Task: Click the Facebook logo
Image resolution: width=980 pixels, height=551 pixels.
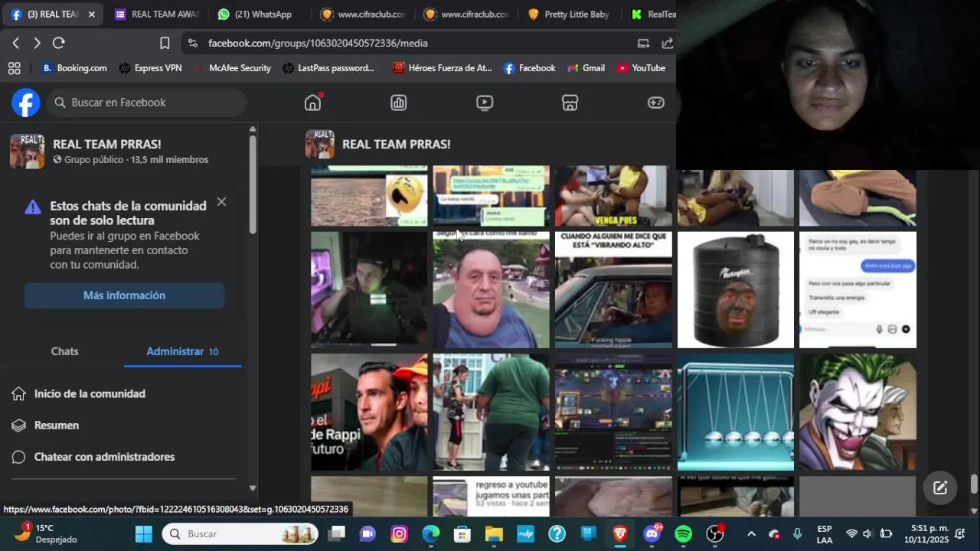Action: (x=25, y=103)
